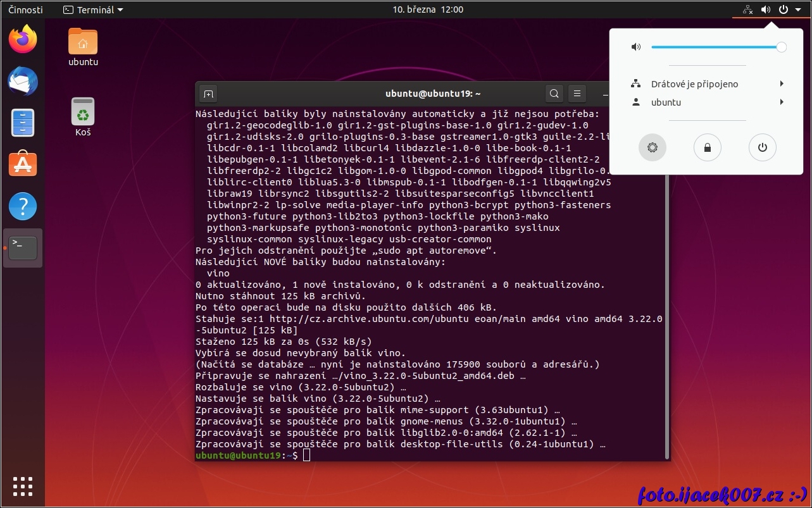Show all applications grid
812x508 pixels.
pyautogui.click(x=23, y=486)
